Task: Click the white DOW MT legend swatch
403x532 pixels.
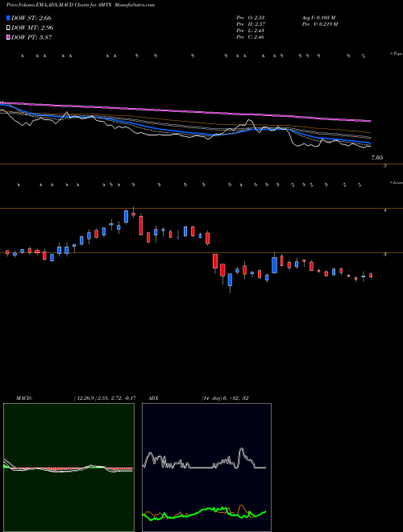Action: point(9,27)
